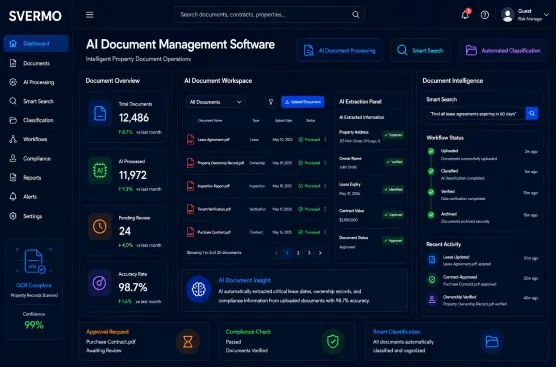Open Classification in the sidebar
This screenshot has width=556, height=367.
tap(36, 120)
